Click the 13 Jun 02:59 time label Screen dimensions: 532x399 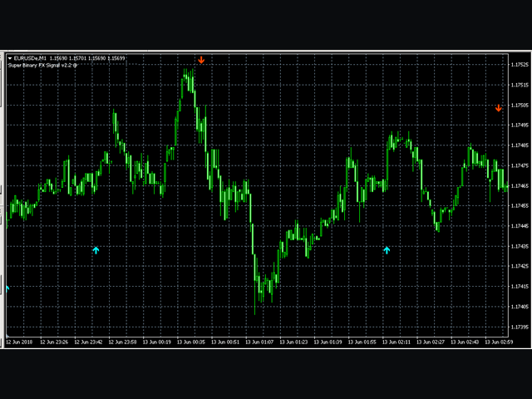pos(499,342)
